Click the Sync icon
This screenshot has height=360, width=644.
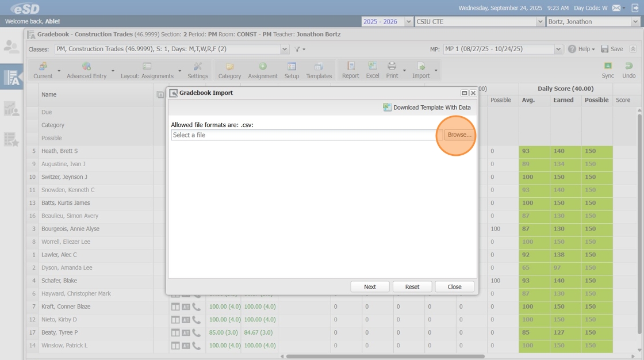(608, 70)
